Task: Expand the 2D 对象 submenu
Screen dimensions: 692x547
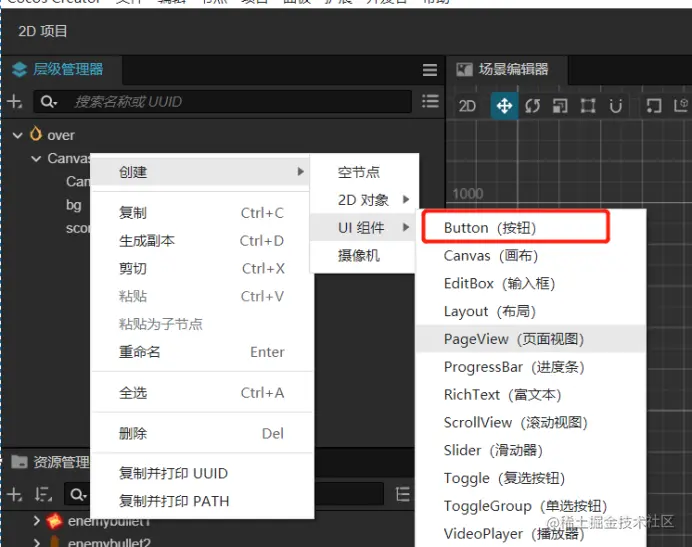Action: pyautogui.click(x=364, y=200)
